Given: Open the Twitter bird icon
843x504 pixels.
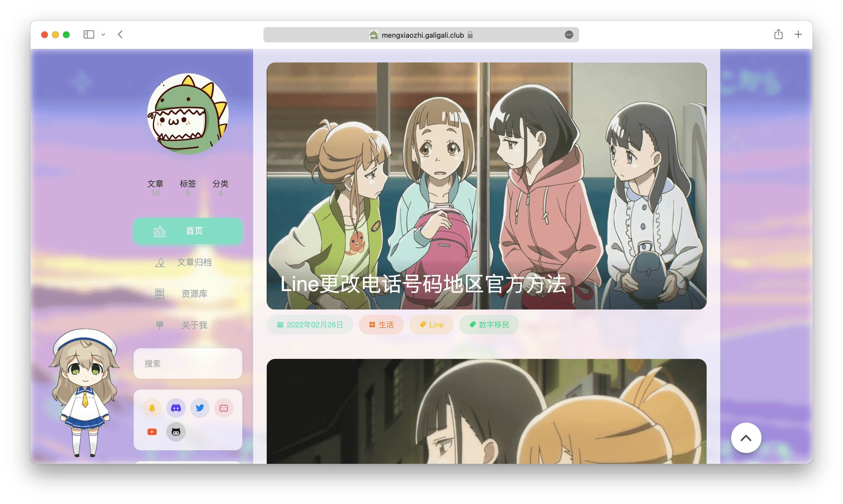Looking at the screenshot, I should [x=200, y=408].
